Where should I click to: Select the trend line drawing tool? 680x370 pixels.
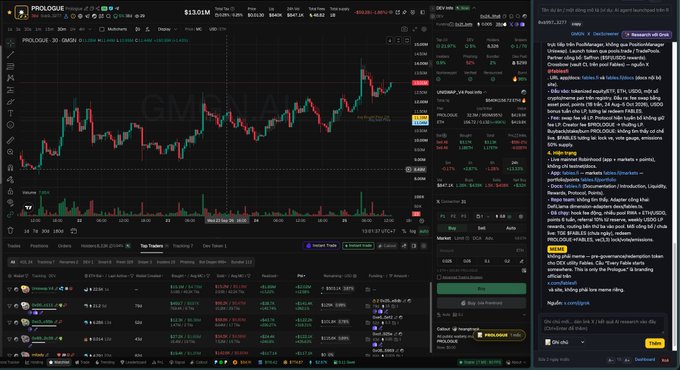10,55
